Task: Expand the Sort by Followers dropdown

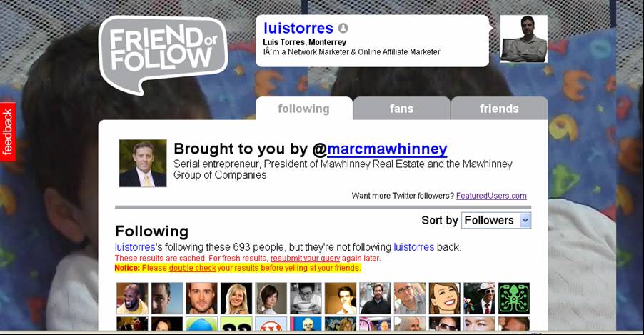Action: 496,220
